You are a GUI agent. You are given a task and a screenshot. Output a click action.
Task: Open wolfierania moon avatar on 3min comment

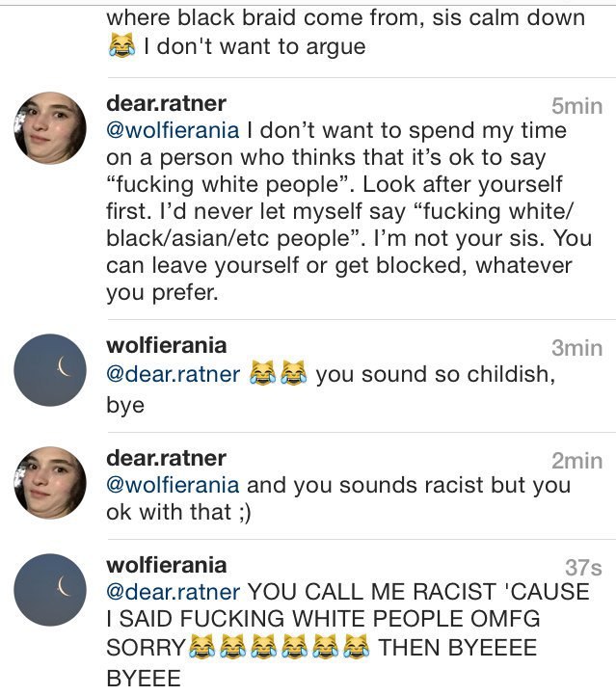pyautogui.click(x=50, y=370)
